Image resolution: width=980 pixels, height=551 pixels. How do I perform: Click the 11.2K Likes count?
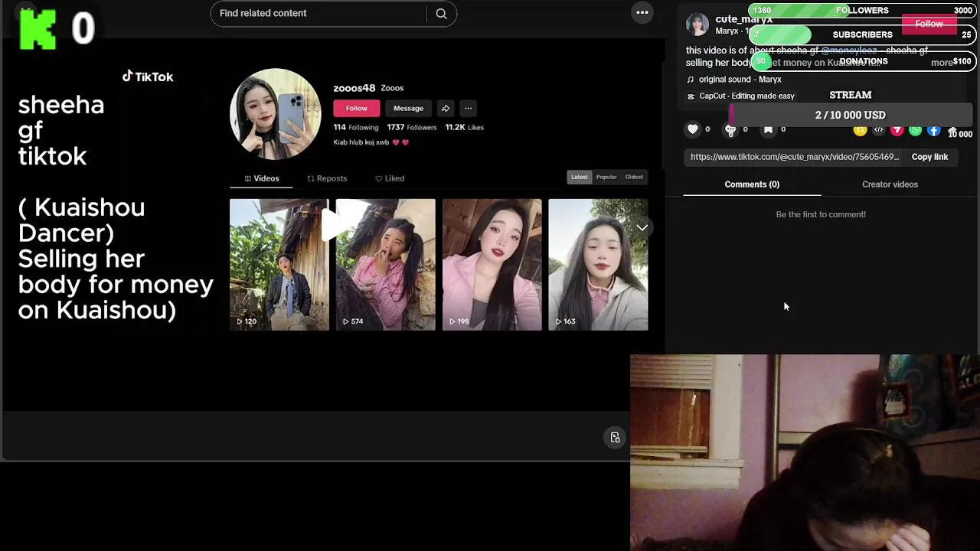[x=464, y=127]
